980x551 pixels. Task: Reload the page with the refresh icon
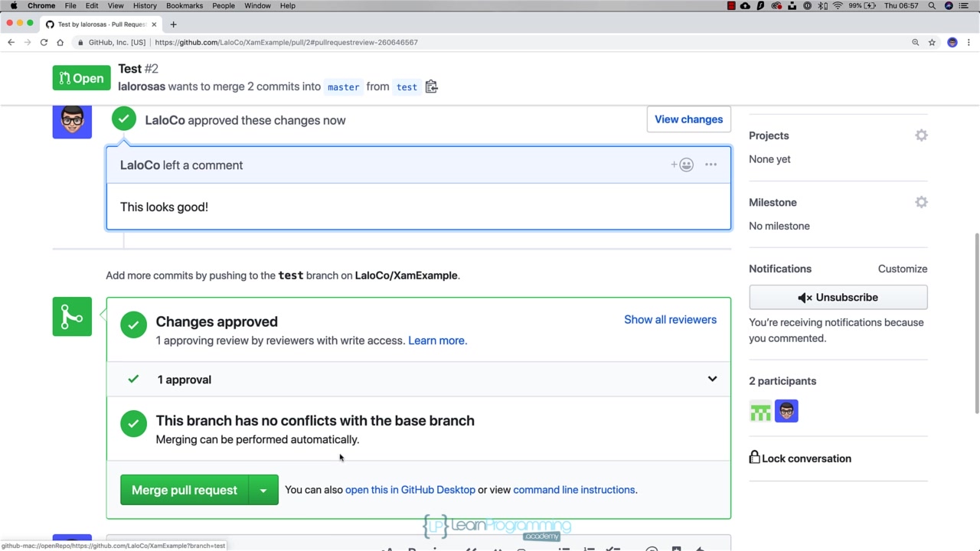click(44, 42)
